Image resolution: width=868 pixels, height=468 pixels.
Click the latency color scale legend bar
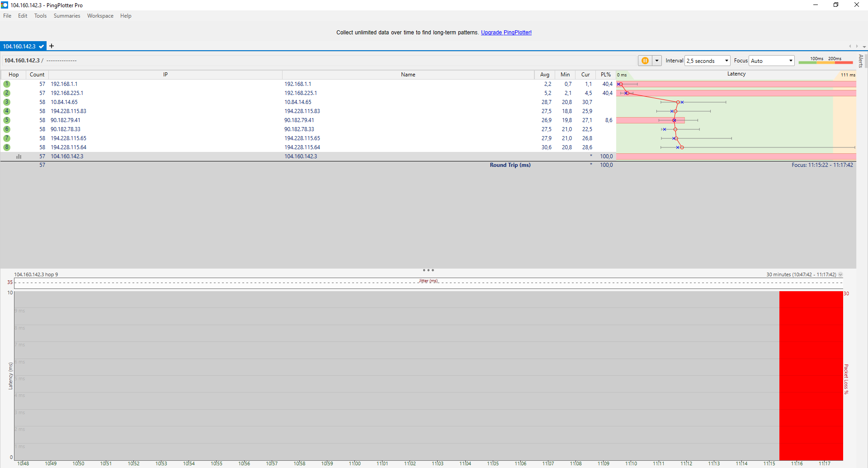(x=825, y=62)
